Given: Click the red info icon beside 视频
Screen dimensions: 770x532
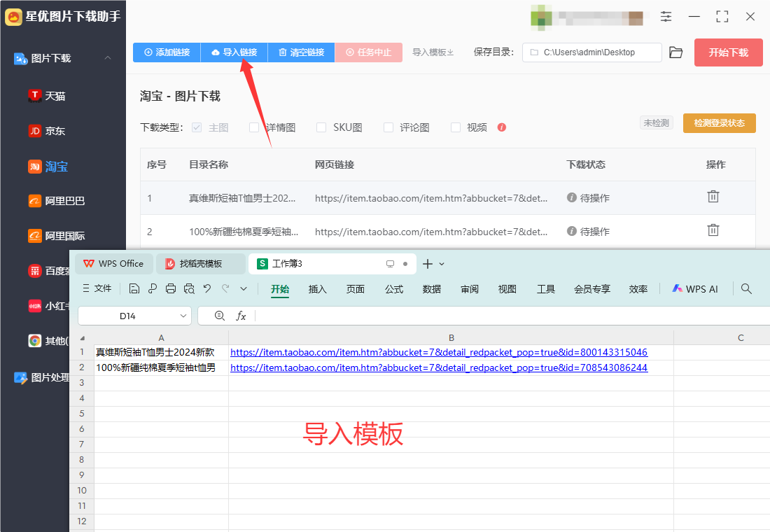Looking at the screenshot, I should 501,127.
